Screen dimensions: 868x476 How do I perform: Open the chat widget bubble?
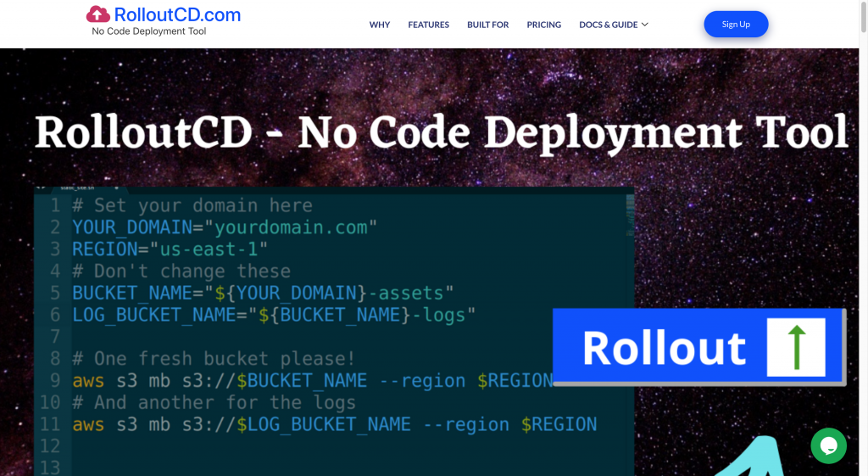click(x=828, y=445)
